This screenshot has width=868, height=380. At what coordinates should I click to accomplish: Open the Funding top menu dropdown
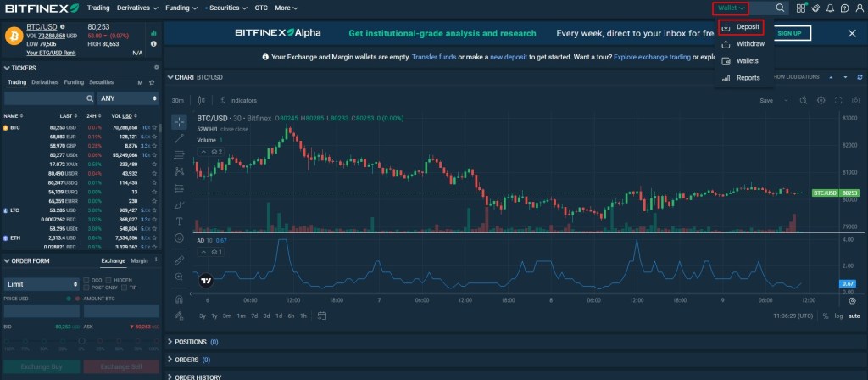tap(182, 8)
